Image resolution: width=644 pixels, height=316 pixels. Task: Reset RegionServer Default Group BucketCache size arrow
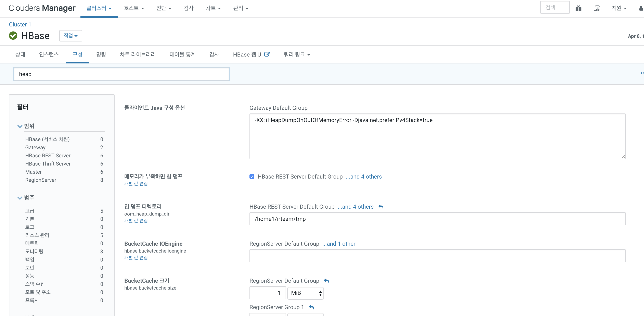326,281
